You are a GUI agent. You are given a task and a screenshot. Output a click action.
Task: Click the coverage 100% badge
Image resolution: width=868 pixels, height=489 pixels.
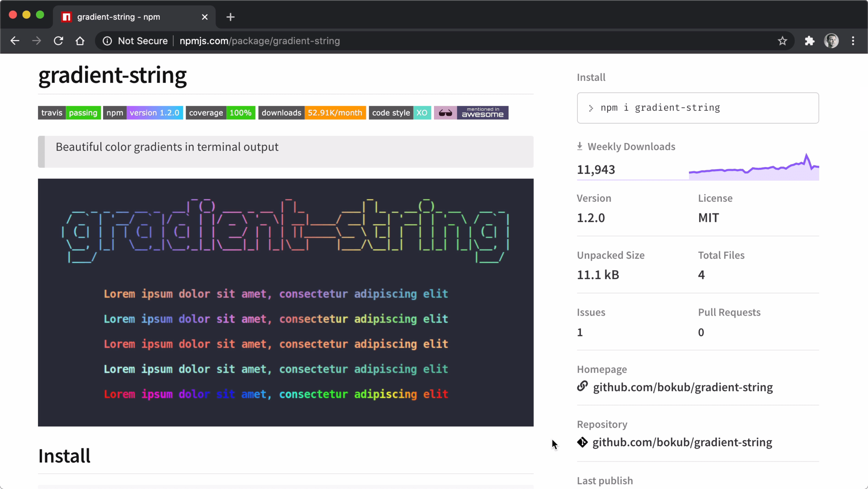click(220, 112)
